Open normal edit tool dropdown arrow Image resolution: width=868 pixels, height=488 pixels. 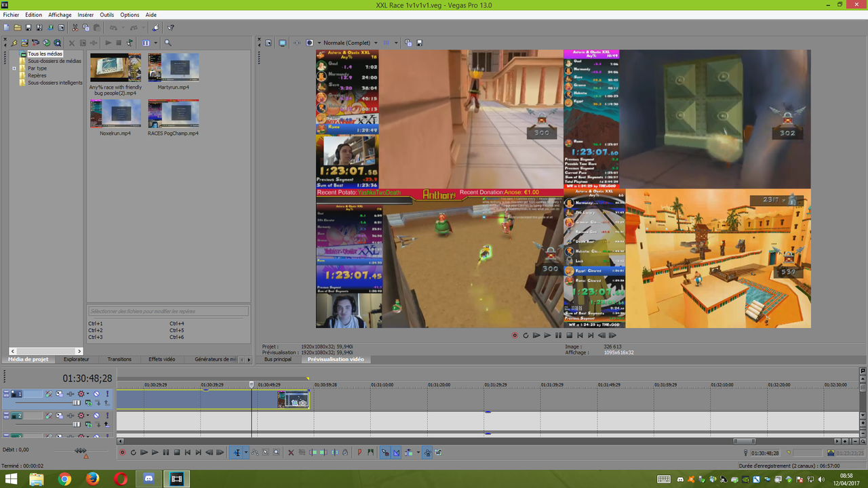coord(246,453)
